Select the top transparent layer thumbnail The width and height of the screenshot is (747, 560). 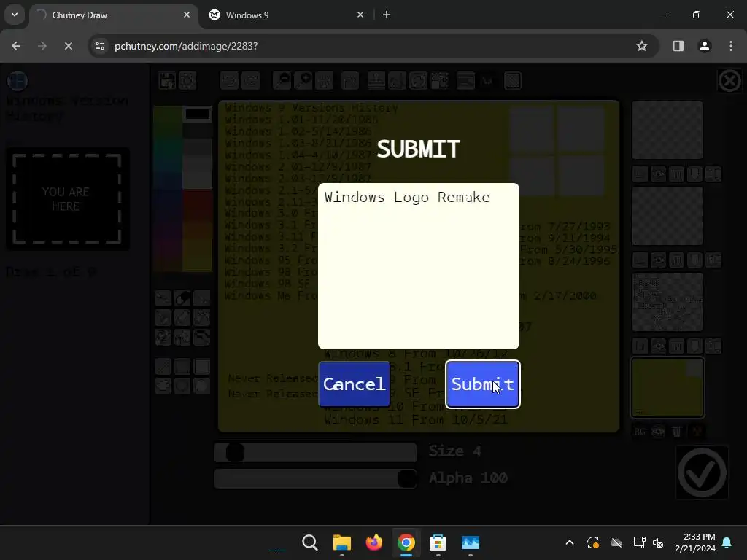[667, 130]
